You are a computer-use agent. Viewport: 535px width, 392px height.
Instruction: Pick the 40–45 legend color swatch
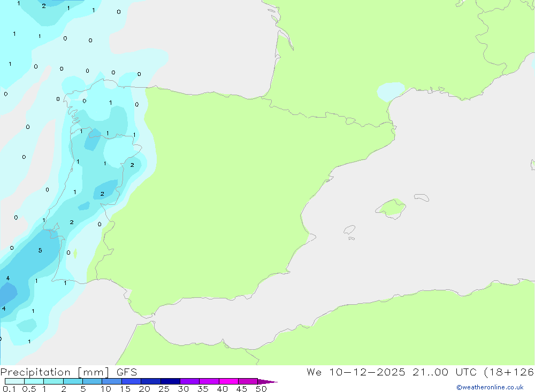pyautogui.click(x=228, y=381)
